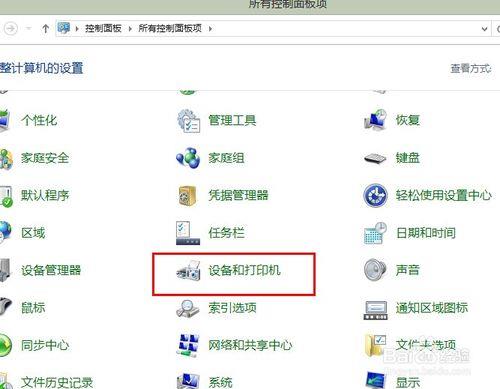
Task: Open the 家庭组 link
Action: pos(226,158)
